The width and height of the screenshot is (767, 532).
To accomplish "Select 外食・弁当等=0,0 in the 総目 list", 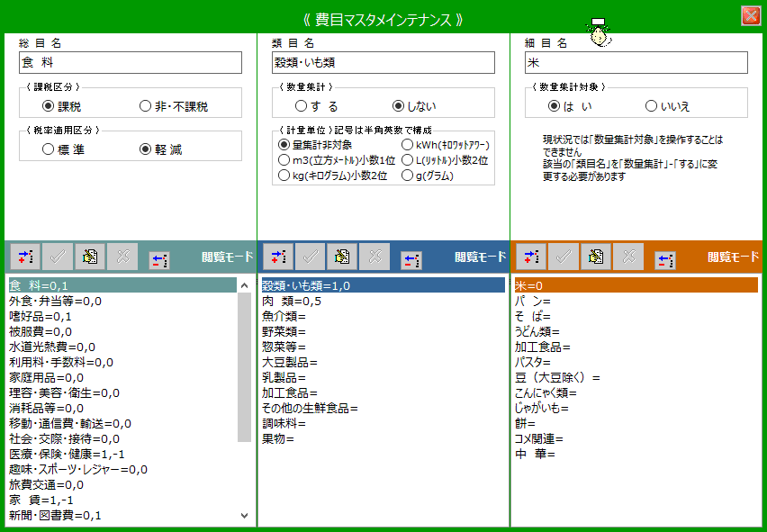I will [x=54, y=301].
